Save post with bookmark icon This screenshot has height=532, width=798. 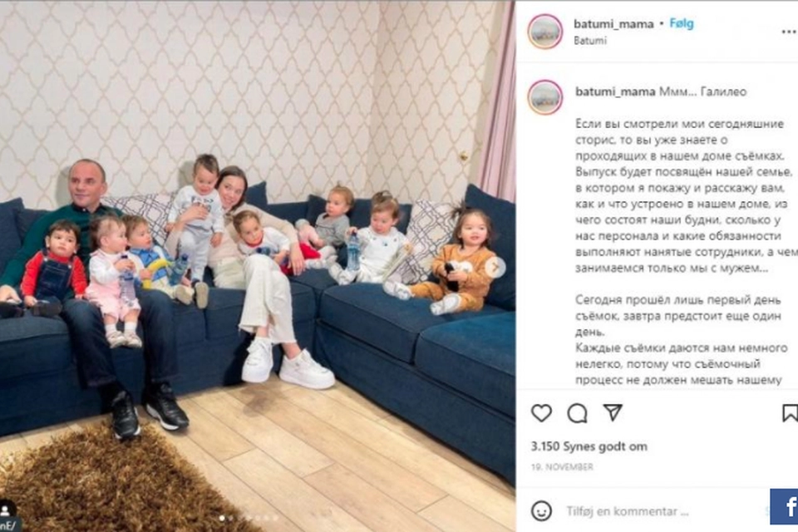790,413
